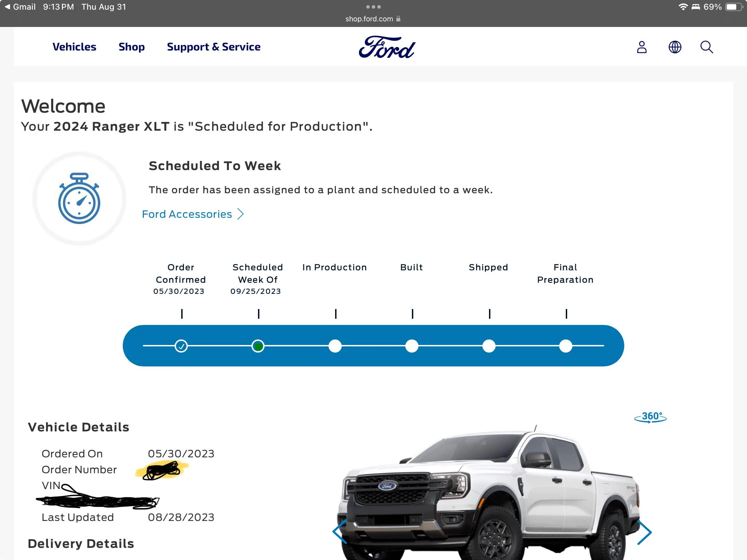Open the 360° vehicle view
The height and width of the screenshot is (560, 747).
click(650, 417)
